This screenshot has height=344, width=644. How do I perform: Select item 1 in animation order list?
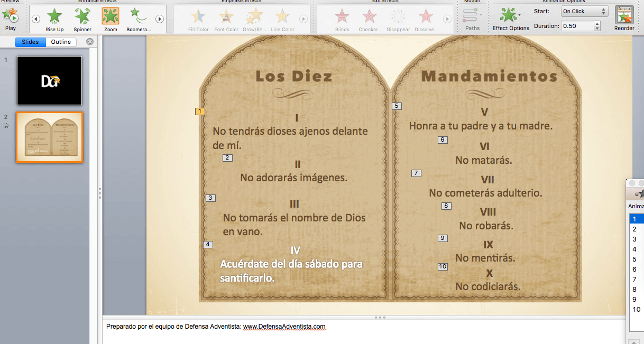pyautogui.click(x=636, y=219)
